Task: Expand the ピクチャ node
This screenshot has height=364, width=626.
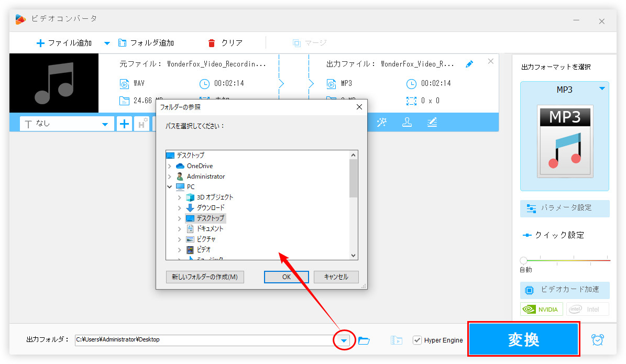Action: [179, 239]
